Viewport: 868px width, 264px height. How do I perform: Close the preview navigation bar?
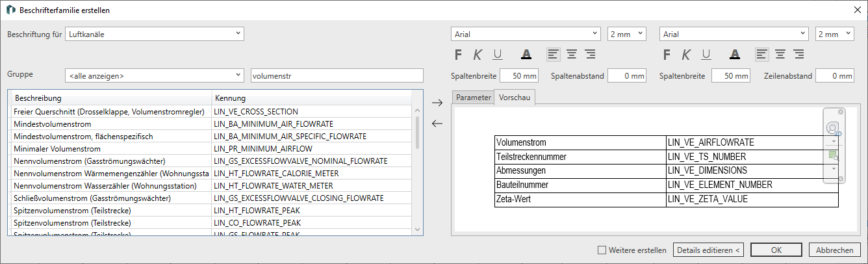coord(840,112)
